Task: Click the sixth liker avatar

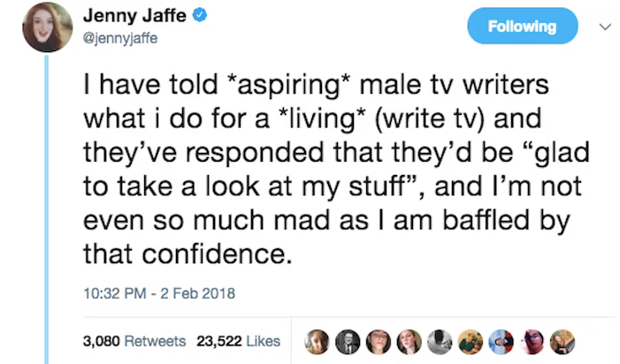Action: click(470, 341)
